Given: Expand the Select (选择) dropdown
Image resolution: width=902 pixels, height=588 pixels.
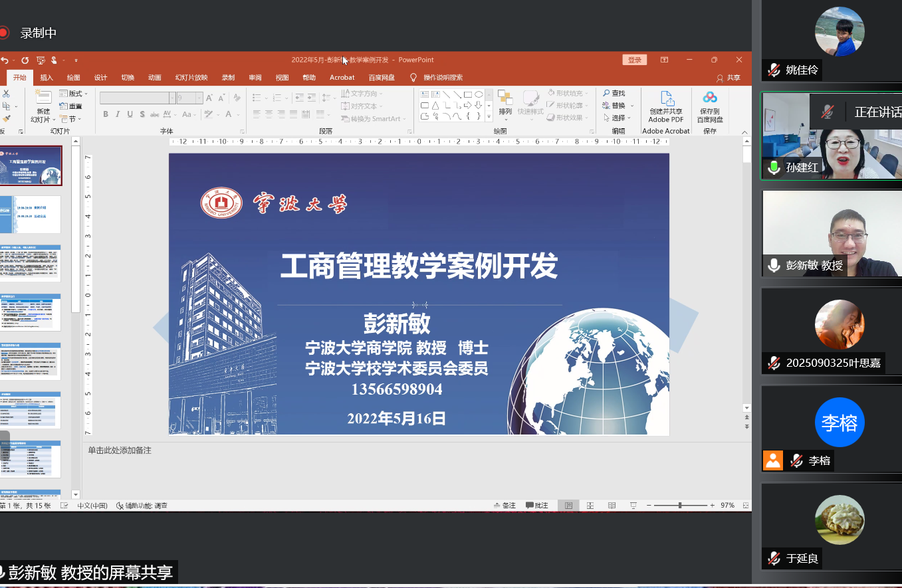Looking at the screenshot, I should tap(618, 118).
